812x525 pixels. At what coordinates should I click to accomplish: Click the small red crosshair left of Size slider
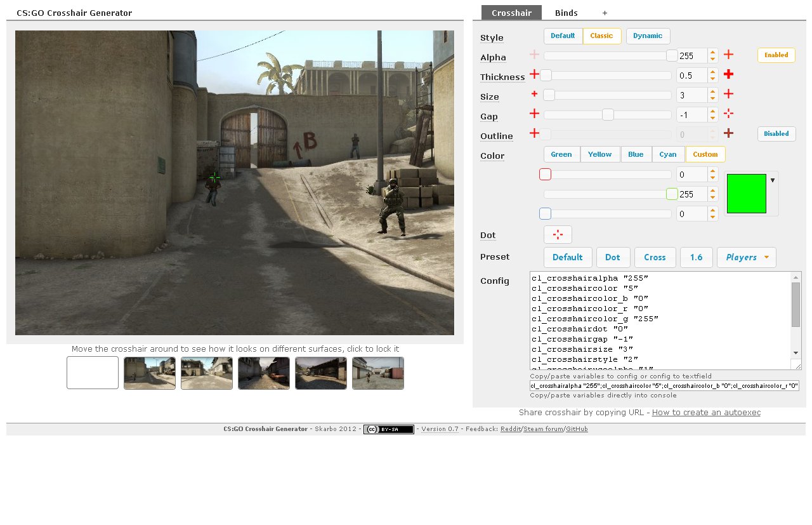click(534, 94)
